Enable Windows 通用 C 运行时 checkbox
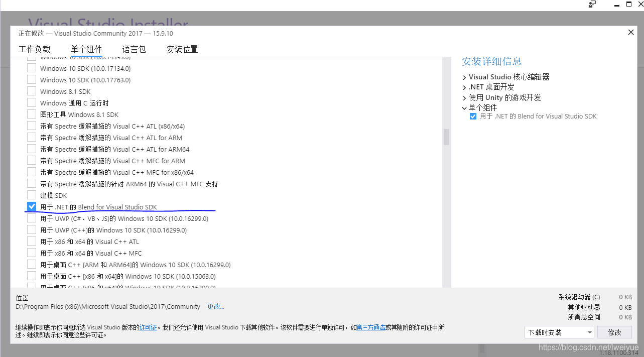 point(32,103)
